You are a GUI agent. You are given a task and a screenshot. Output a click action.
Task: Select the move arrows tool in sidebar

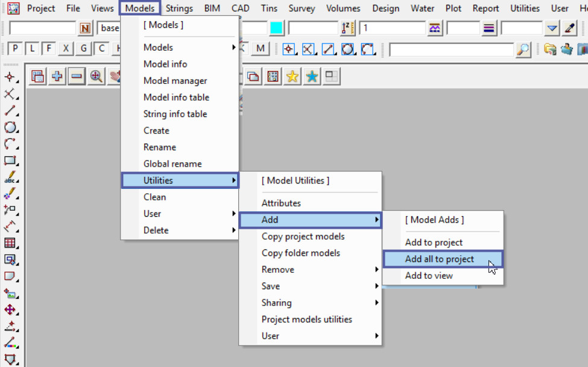click(10, 310)
